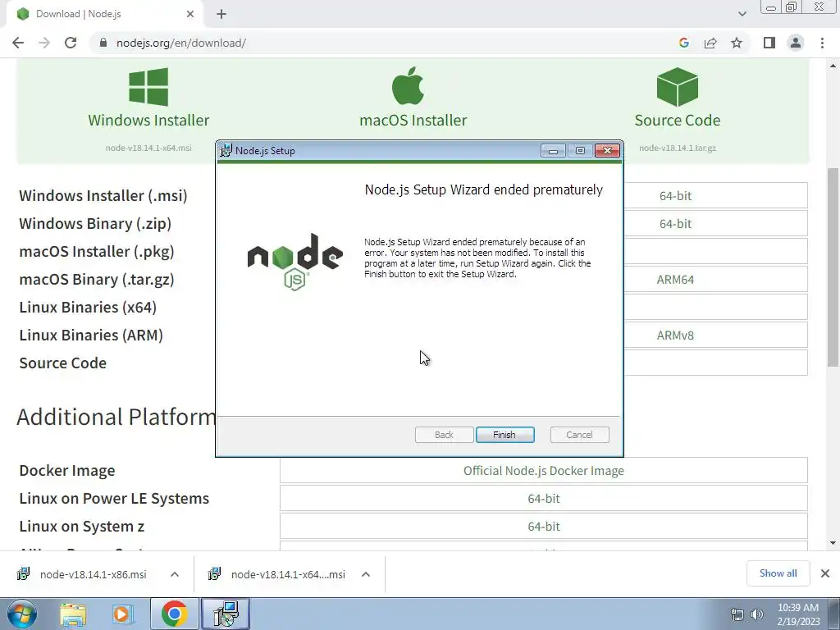Launch Windows Media Player from taskbar
The width and height of the screenshot is (840, 630).
122,614
